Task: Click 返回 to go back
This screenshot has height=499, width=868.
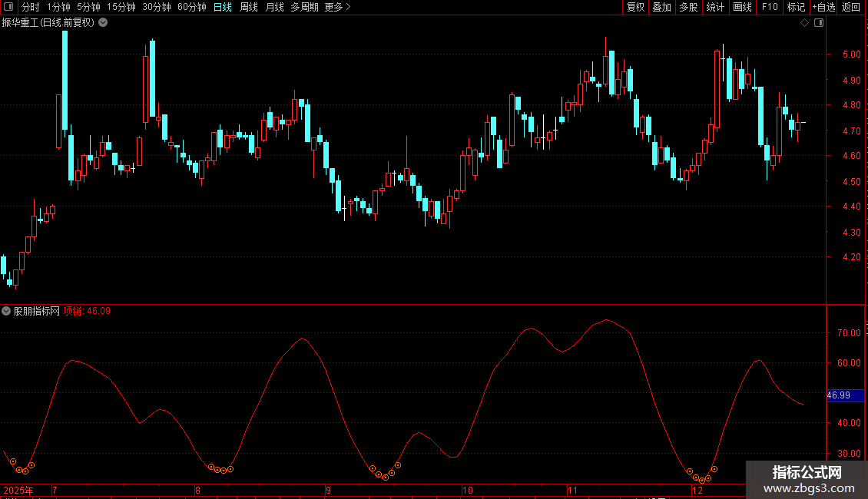Action: coord(851,7)
